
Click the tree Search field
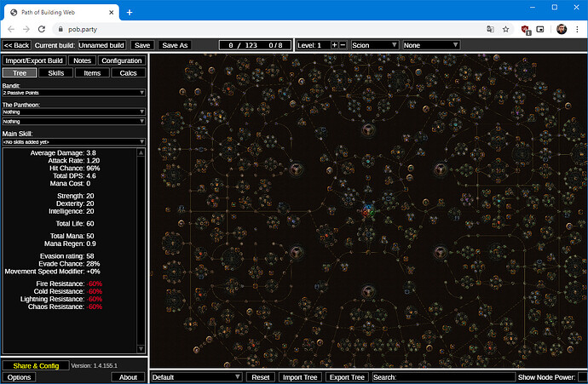(444, 377)
